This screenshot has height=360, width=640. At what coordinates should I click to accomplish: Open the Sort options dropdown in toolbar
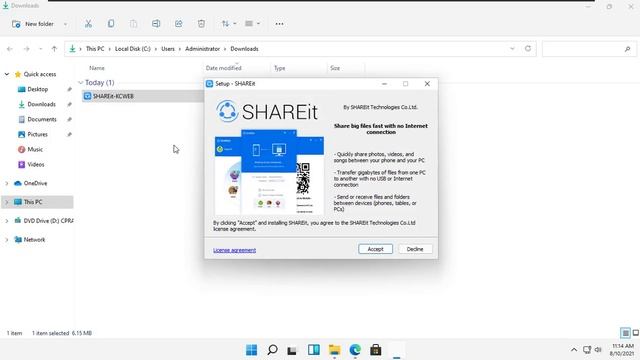(229, 24)
